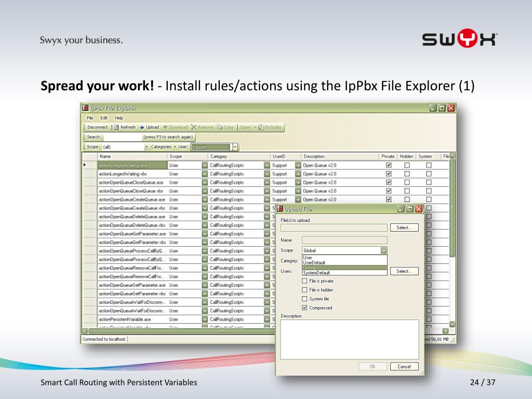
Task: Uncheck Private for actionOpenQueueCloseQueue.vbs
Action: [x=389, y=191]
